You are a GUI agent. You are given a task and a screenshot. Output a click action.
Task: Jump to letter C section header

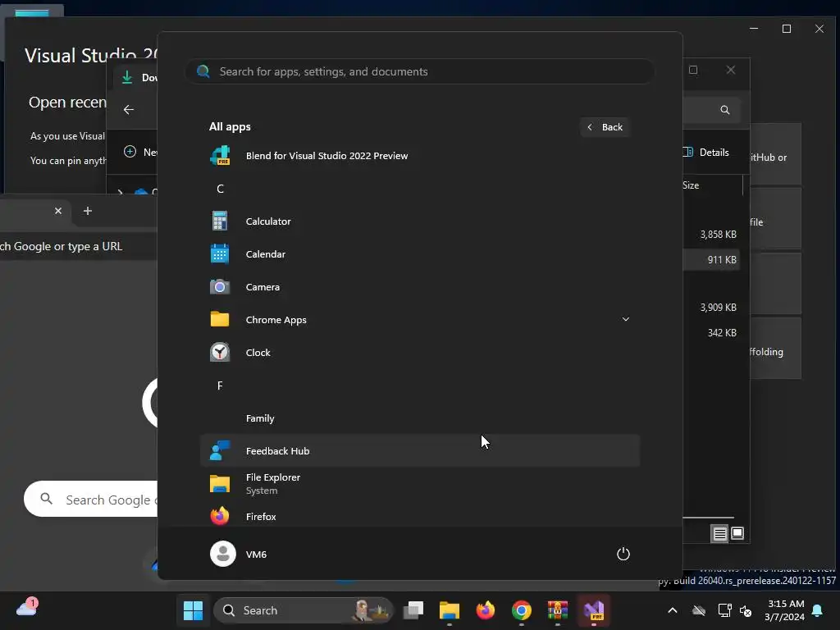tap(220, 189)
